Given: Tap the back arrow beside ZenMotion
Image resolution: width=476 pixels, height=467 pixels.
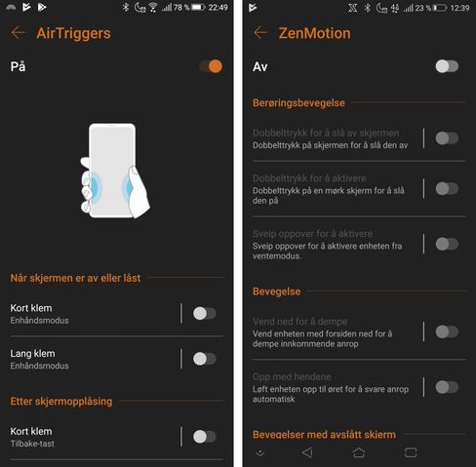Looking at the screenshot, I should (x=260, y=33).
